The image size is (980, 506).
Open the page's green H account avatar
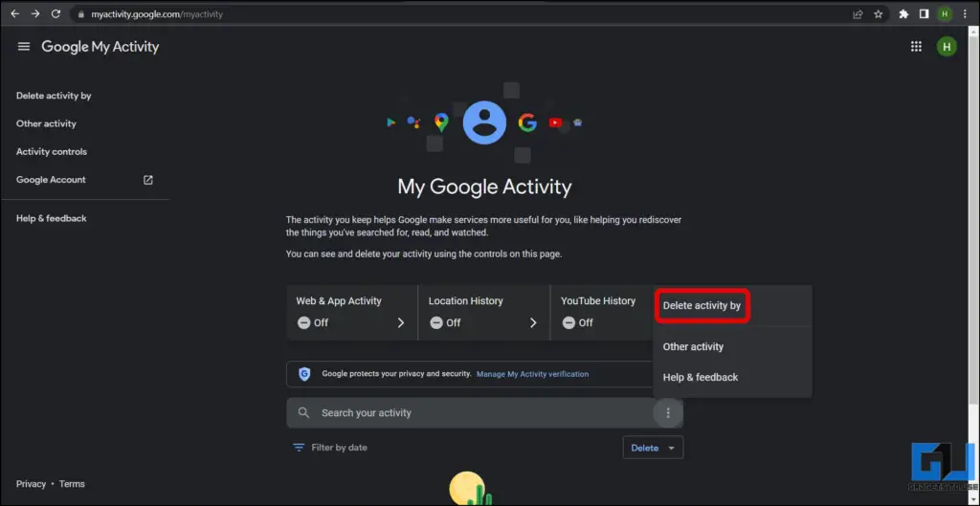[x=947, y=46]
